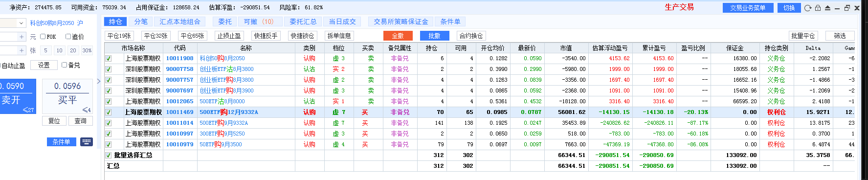Uncheck the row checkbox for code 10012065
This screenshot has width=868, height=180.
point(109,101)
